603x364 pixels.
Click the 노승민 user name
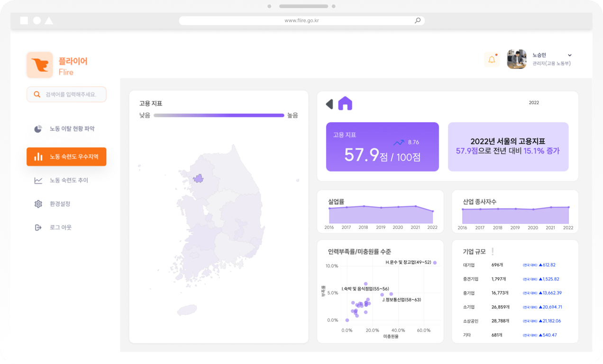coord(539,55)
